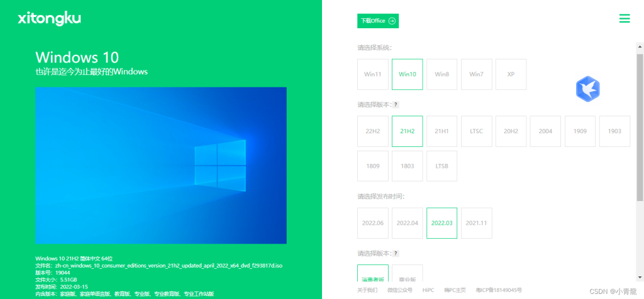Click the xitongku logo
The image size is (644, 299).
[x=49, y=19]
